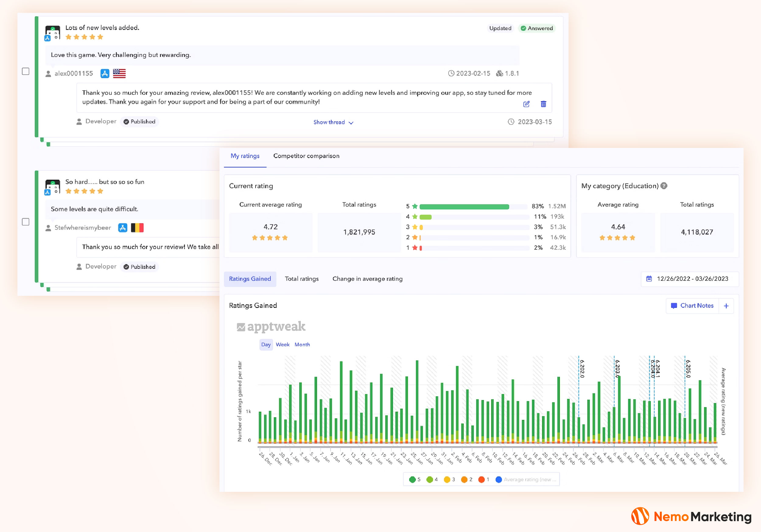Click the 6.202.0 version marker on chart
The height and width of the screenshot is (532, 761).
click(x=582, y=369)
